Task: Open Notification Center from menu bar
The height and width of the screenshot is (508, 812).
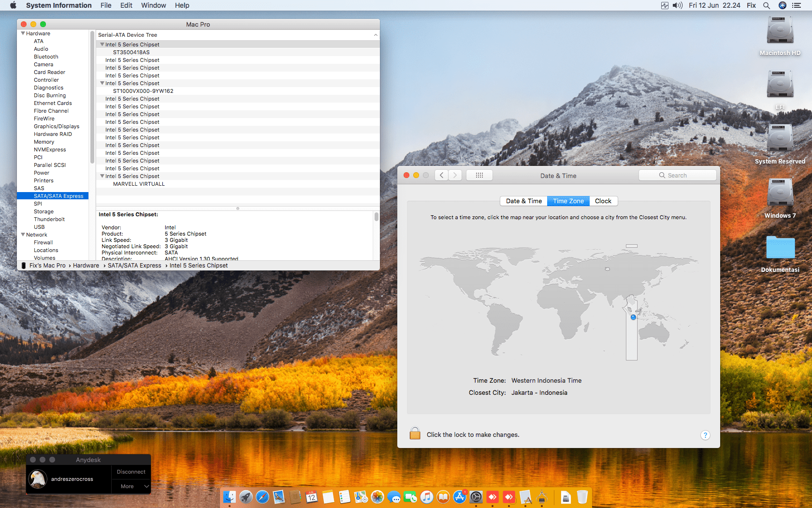Action: click(x=796, y=5)
